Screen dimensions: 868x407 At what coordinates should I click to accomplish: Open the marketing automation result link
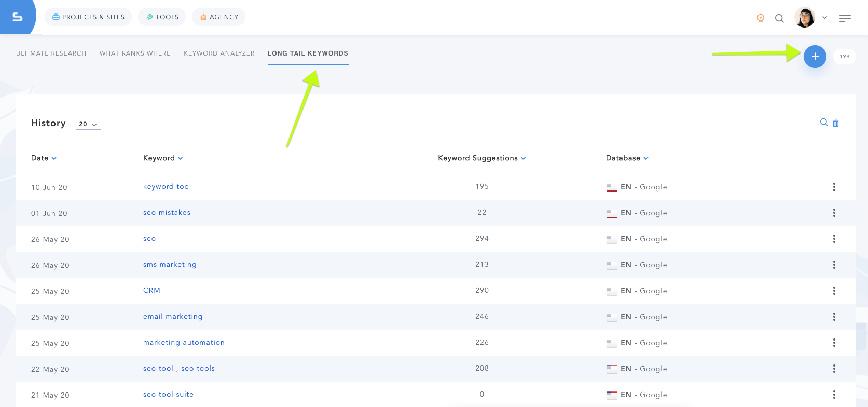(184, 342)
